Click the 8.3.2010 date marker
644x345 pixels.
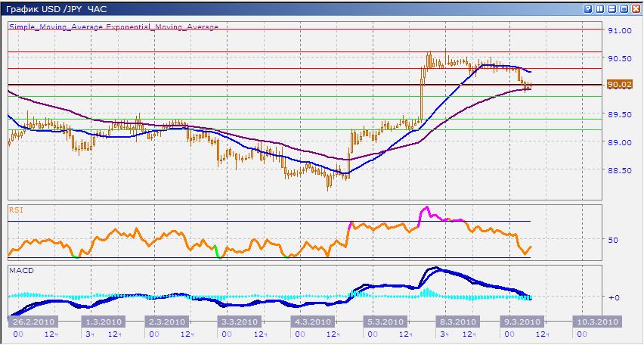tap(457, 322)
